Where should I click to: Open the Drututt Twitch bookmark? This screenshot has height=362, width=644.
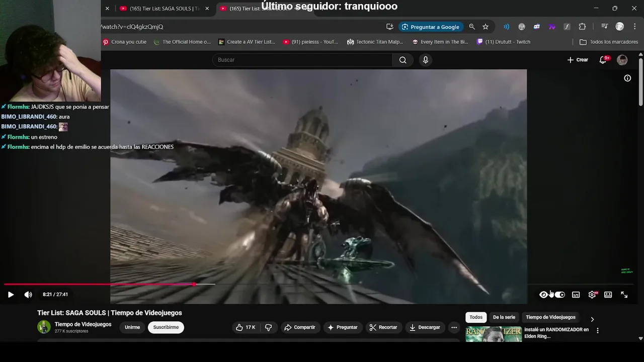[504, 42]
